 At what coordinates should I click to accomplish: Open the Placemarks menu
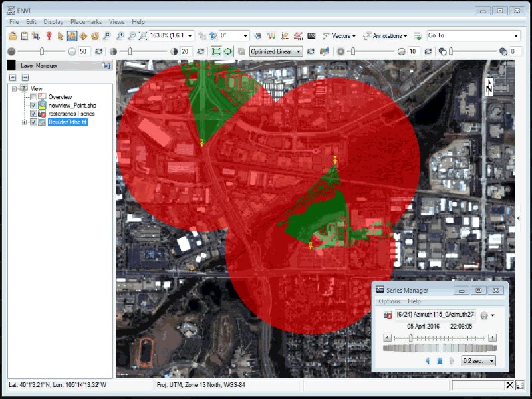[86, 21]
